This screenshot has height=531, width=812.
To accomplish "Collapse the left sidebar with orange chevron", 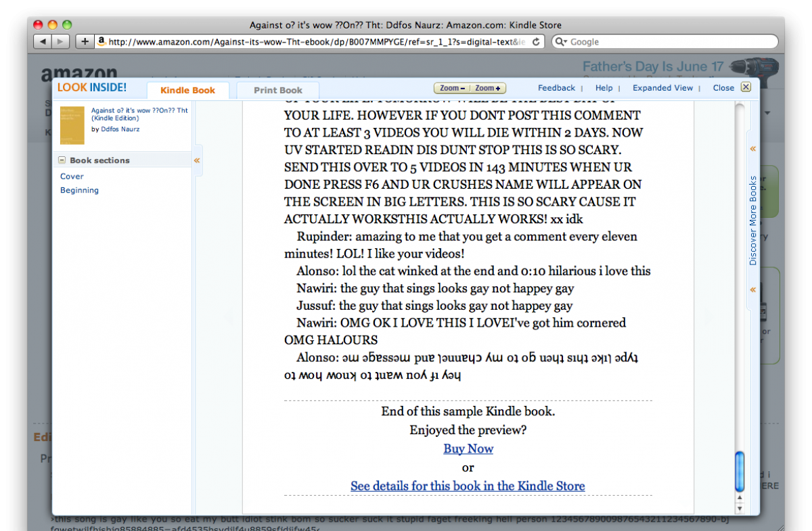I will pyautogui.click(x=197, y=160).
